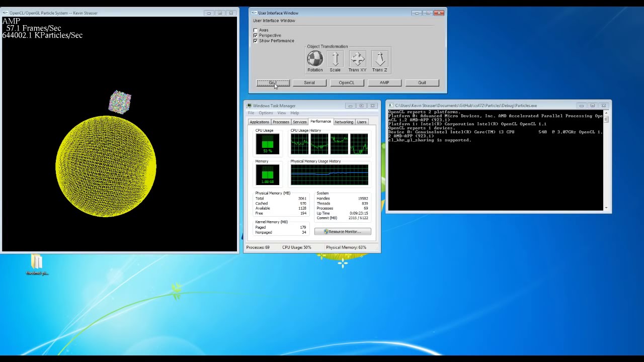Click the AMP mode button
The image size is (644, 362).
[384, 83]
